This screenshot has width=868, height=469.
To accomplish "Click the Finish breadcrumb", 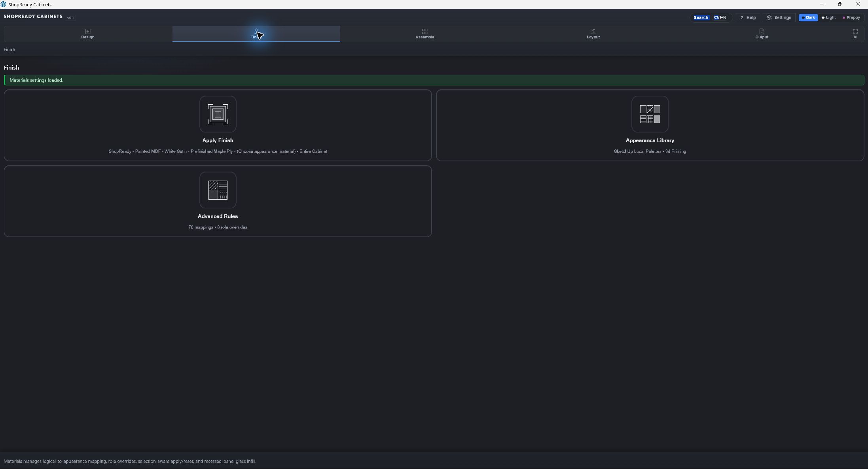I will [x=9, y=49].
